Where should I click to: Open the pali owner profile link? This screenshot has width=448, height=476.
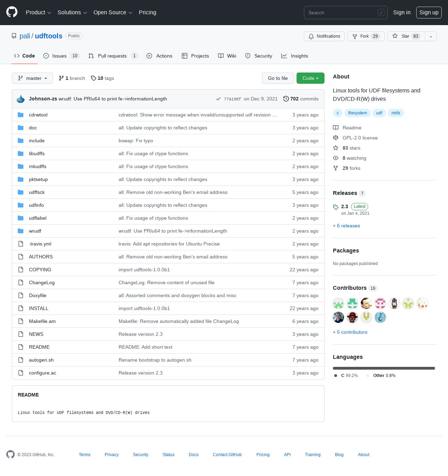pyautogui.click(x=25, y=36)
